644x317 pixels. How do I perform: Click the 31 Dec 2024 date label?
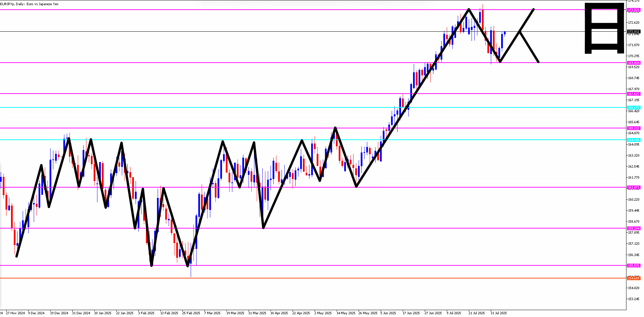click(81, 313)
